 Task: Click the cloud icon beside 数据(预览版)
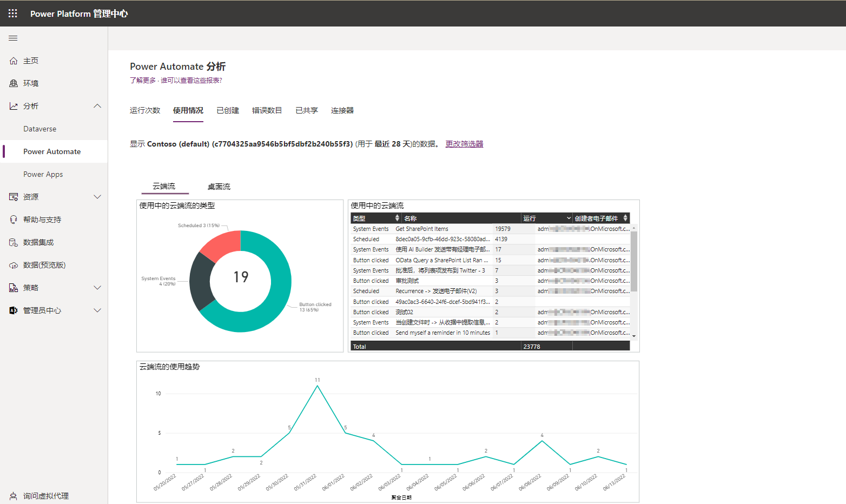point(14,265)
